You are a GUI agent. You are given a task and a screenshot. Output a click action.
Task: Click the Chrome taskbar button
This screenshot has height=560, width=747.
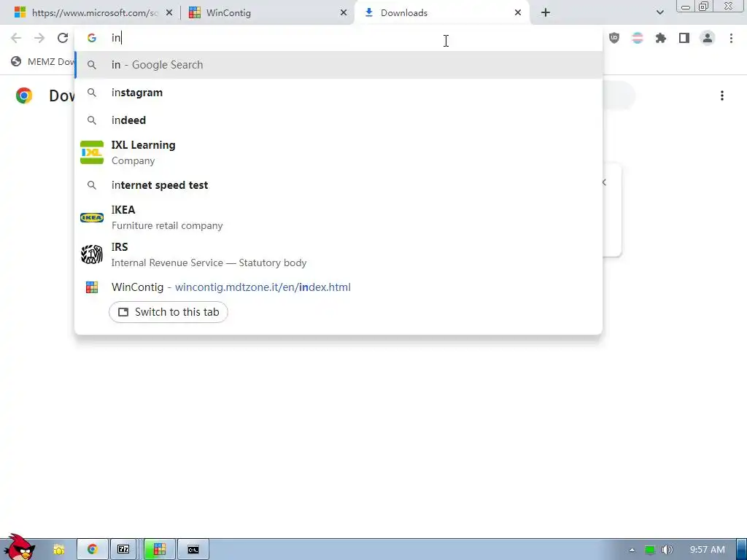pyautogui.click(x=93, y=550)
